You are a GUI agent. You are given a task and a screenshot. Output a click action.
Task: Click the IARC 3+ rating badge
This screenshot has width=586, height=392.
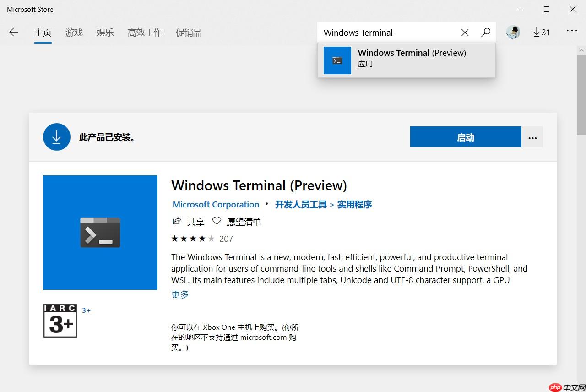tap(60, 321)
